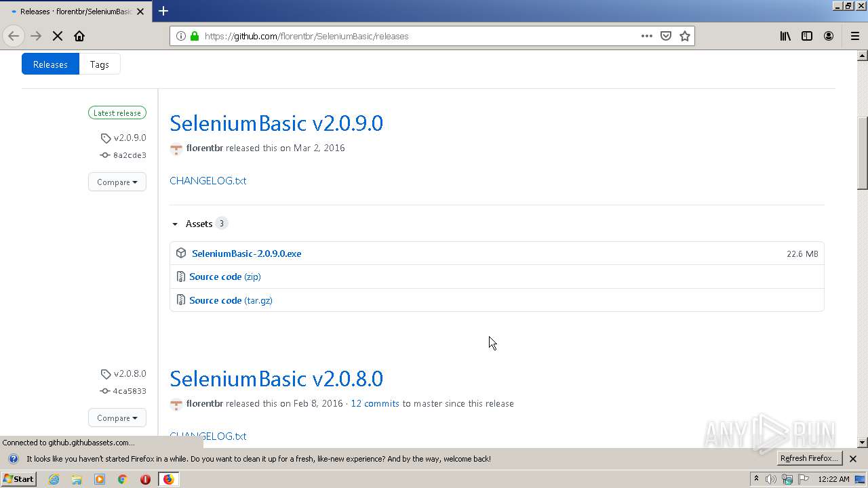868x488 pixels.
Task: Click the scrollbar down arrow
Action: coord(863,443)
